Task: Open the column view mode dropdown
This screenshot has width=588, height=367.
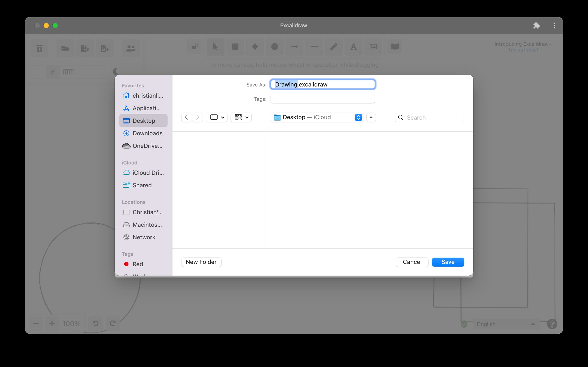Action: pyautogui.click(x=217, y=117)
